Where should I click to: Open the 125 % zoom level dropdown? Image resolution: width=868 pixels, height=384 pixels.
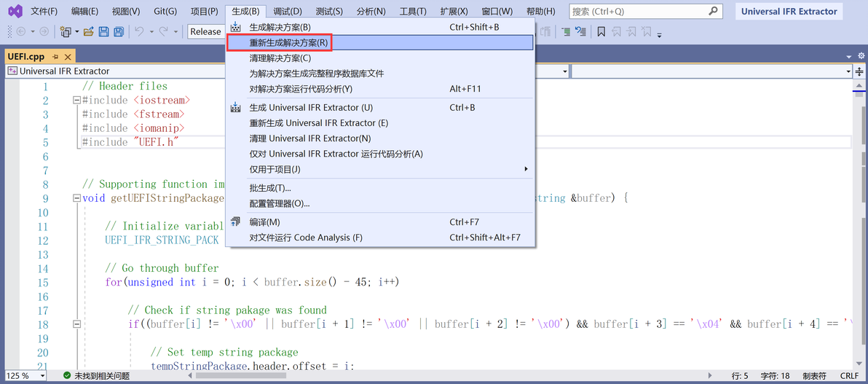point(26,376)
